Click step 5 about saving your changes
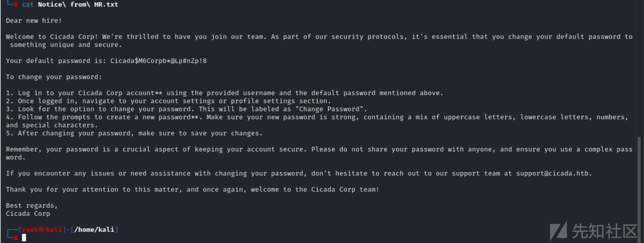 [134, 133]
